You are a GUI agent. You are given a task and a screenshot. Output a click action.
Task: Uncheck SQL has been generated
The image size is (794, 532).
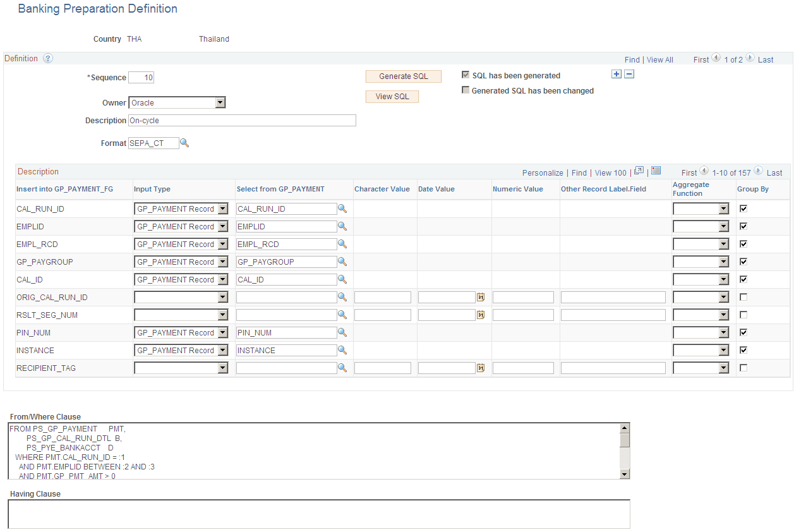click(466, 75)
